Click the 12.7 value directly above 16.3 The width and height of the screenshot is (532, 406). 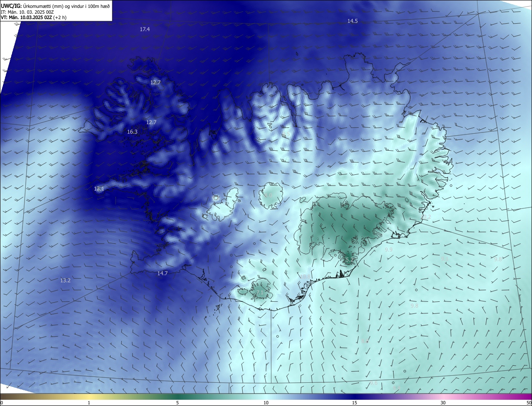click(151, 122)
